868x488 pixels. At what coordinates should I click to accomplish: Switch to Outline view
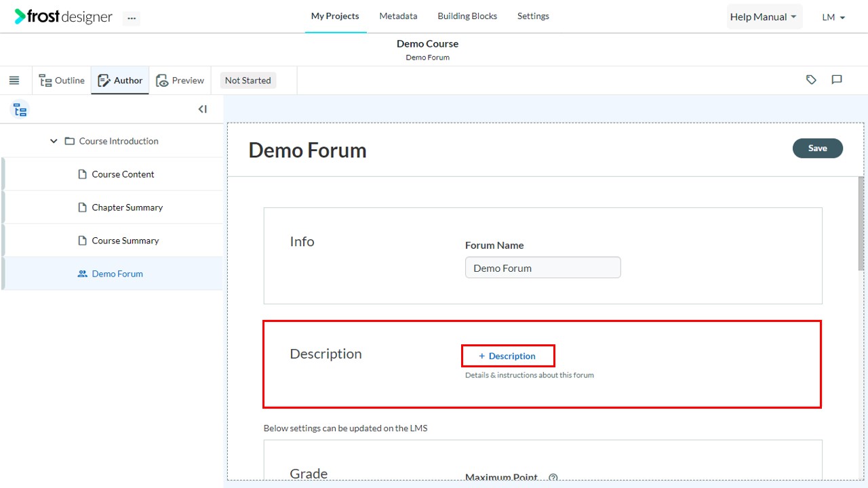pos(62,80)
